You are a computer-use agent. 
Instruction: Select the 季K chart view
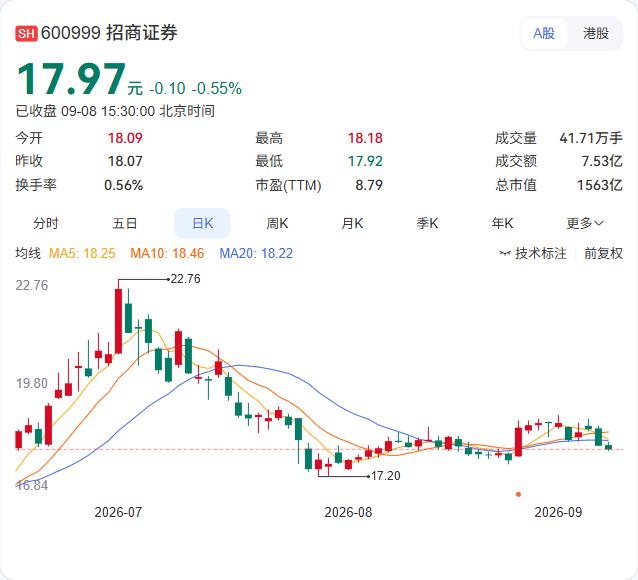[427, 223]
